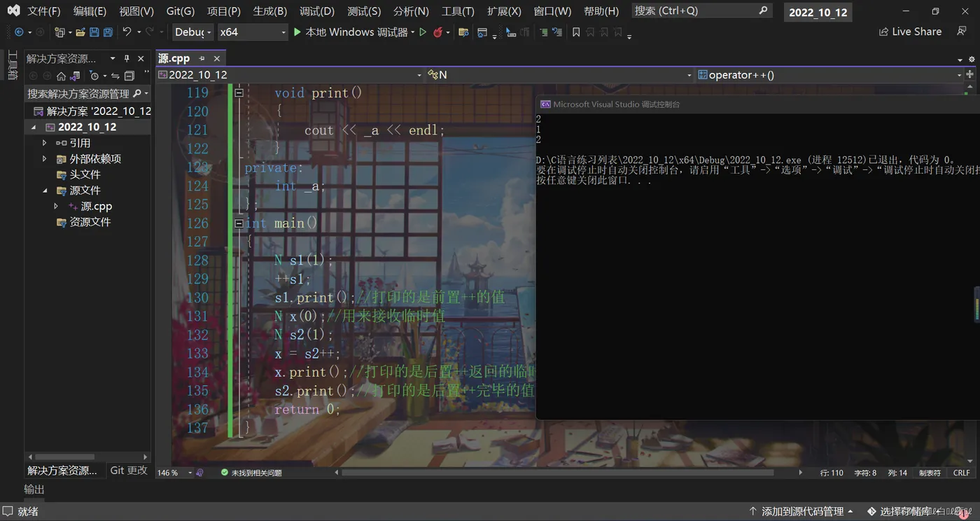Viewport: 980px width, 521px height.
Task: Select the 资源文件 folder in the tree
Action: [90, 223]
